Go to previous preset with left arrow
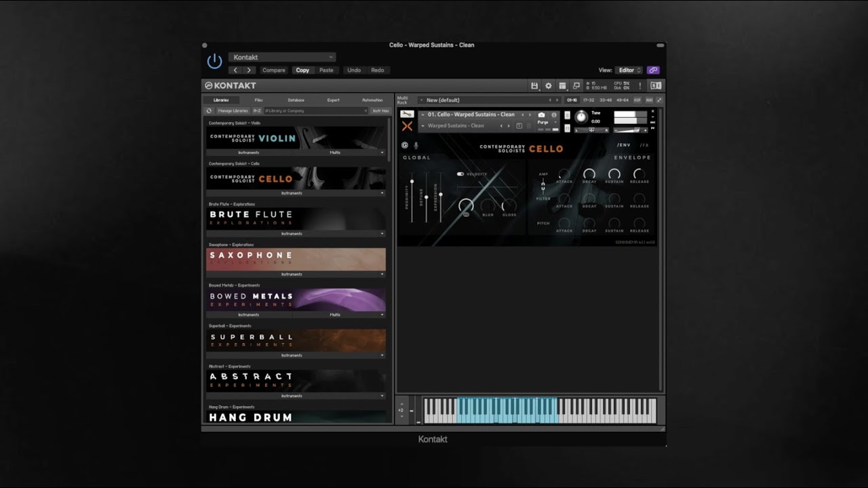Viewport: 868px width, 488px height. coord(235,70)
